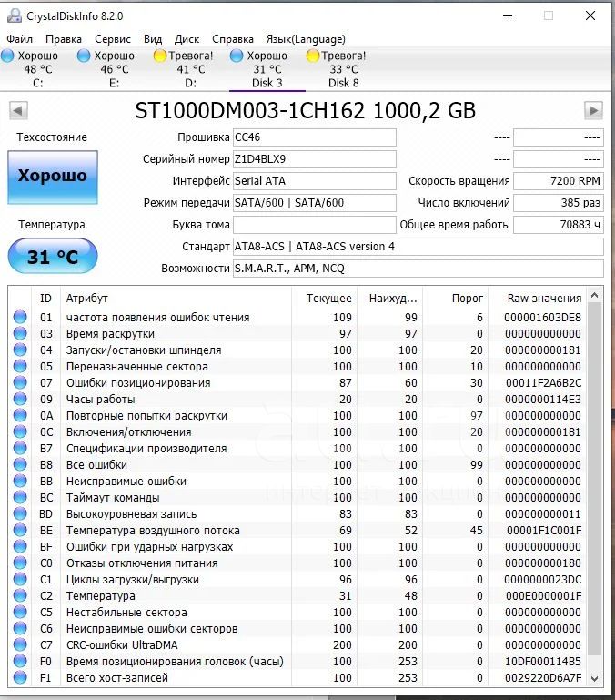The image size is (615, 700).
Task: Open the Файл menu
Action: click(19, 39)
